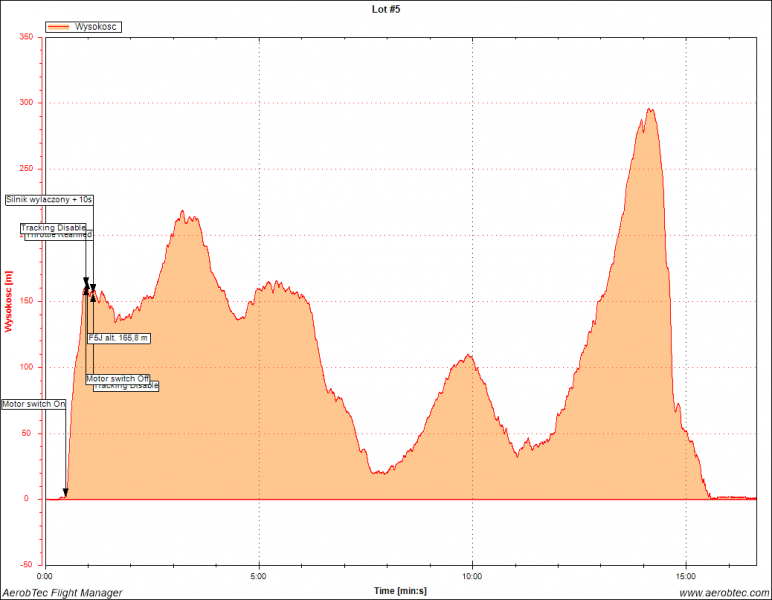
Task: Click the 300 value on altitude axis
Action: 26,103
